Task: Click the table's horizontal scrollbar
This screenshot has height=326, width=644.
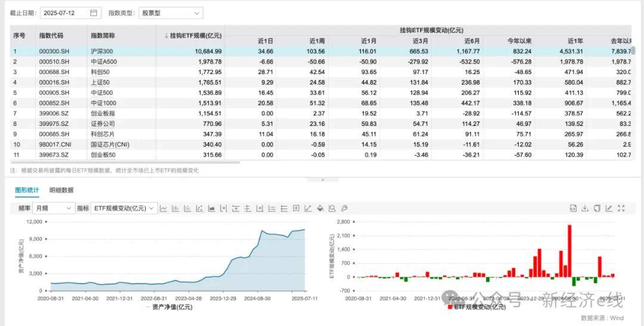Action: 125,162
